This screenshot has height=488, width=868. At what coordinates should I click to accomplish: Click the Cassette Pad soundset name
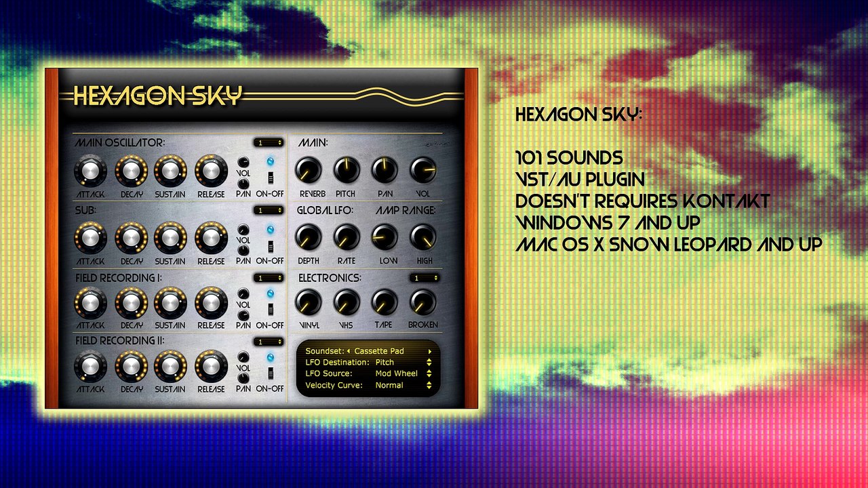[379, 351]
